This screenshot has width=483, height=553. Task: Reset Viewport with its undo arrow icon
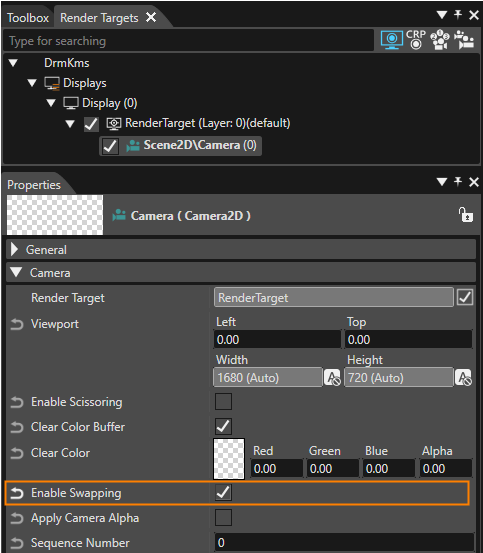point(17,324)
